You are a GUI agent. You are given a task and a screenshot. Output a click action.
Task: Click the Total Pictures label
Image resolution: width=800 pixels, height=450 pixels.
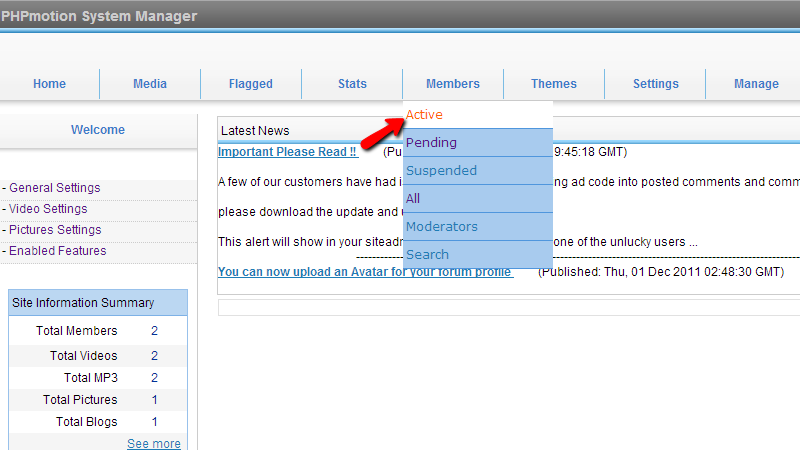coord(80,399)
